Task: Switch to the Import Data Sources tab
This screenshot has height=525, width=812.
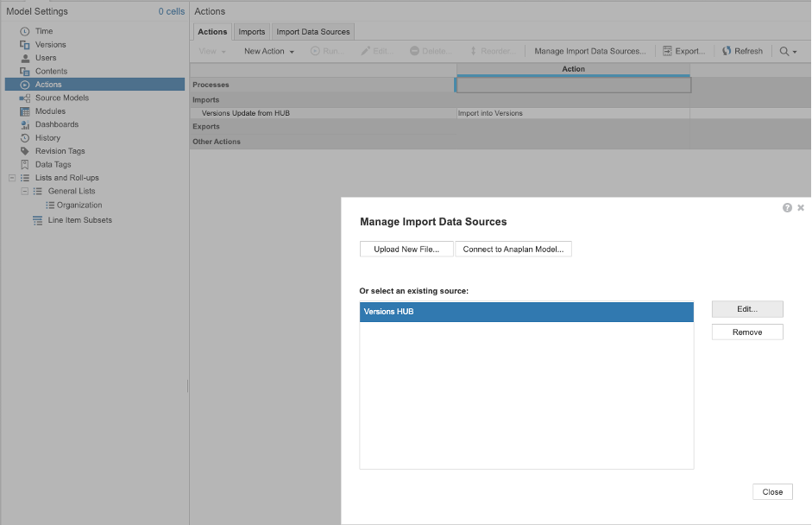Action: click(x=312, y=32)
